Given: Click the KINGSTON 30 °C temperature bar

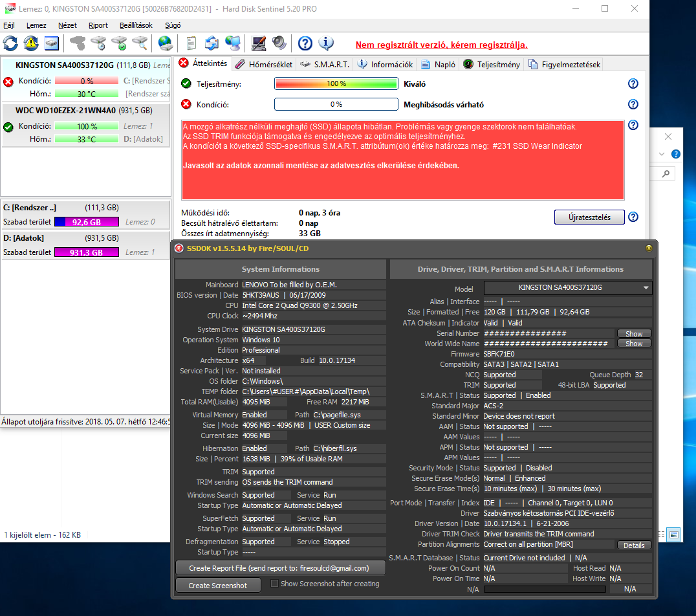Looking at the screenshot, I should click(86, 94).
